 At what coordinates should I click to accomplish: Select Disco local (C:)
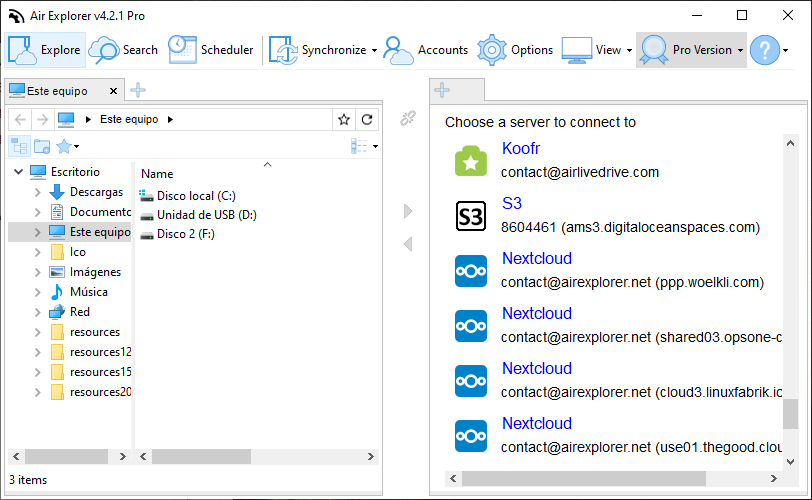point(196,196)
